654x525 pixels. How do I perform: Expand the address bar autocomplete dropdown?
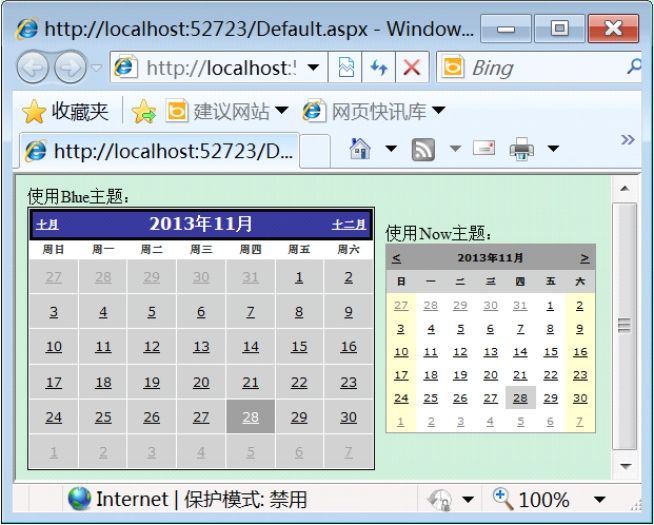pyautogui.click(x=313, y=68)
